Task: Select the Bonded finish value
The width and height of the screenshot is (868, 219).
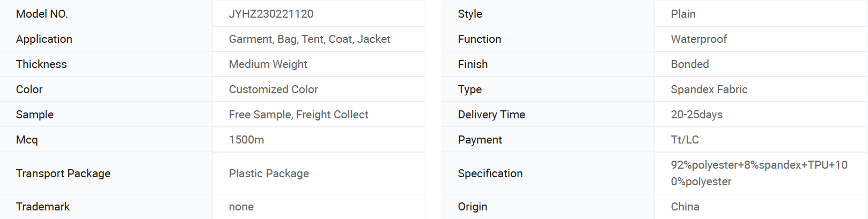Action: coord(689,64)
